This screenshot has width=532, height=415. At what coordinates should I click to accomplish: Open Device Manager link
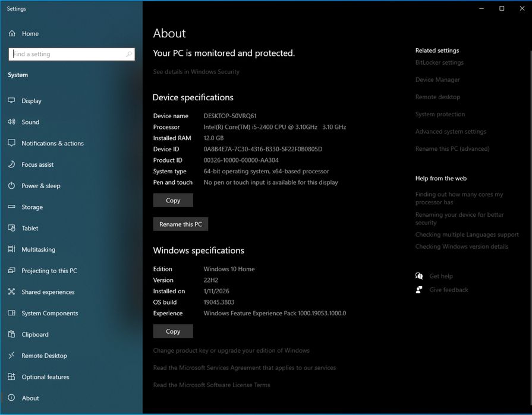[437, 80]
